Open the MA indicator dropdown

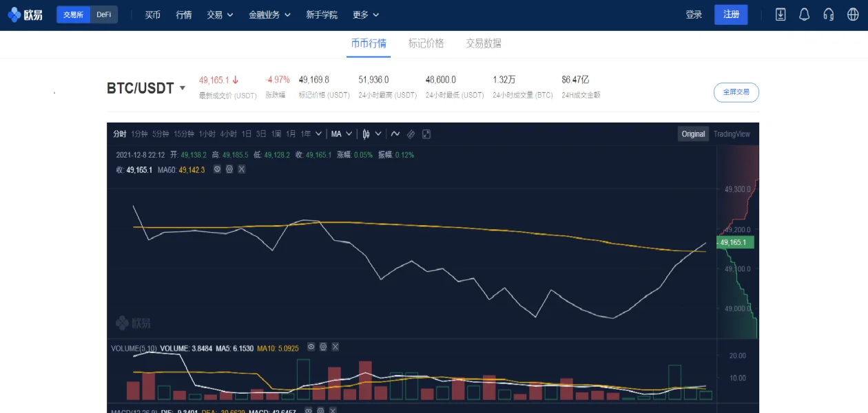tap(342, 134)
